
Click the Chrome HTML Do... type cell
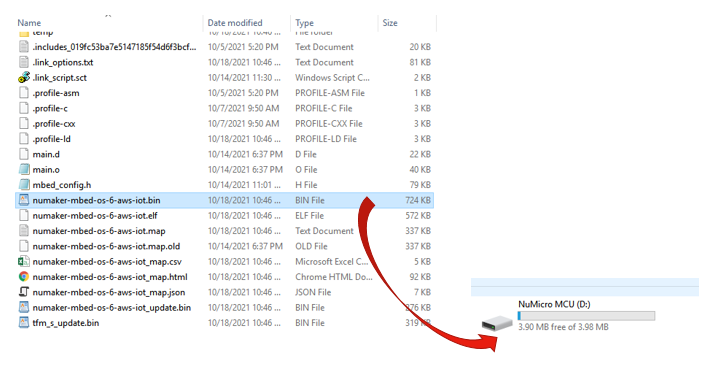click(334, 276)
